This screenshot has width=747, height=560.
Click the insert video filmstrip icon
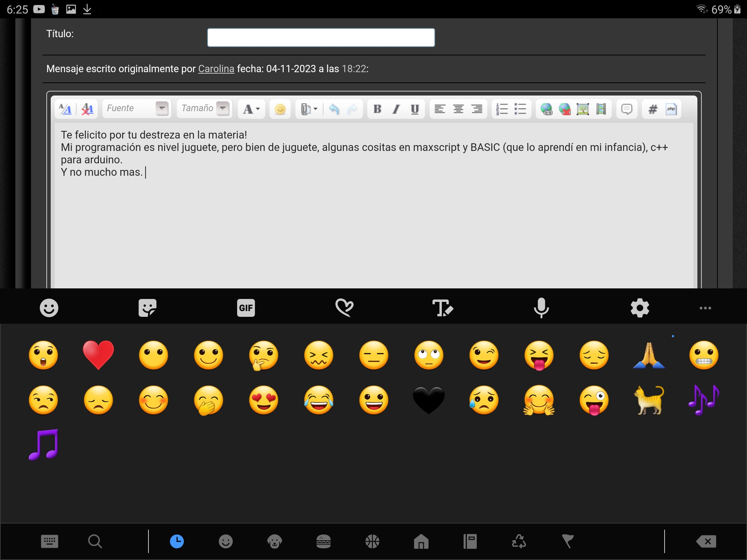601,109
